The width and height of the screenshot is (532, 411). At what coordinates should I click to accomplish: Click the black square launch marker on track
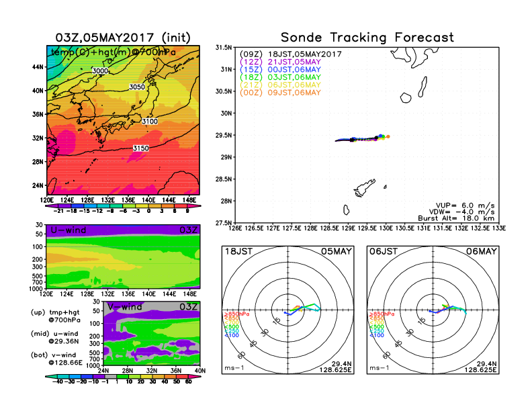[x=352, y=140]
